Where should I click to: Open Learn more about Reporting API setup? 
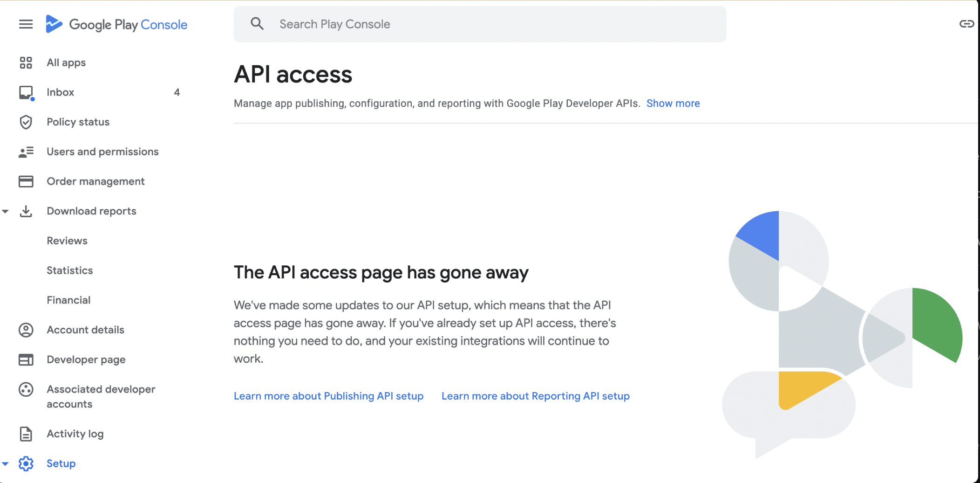coord(536,396)
